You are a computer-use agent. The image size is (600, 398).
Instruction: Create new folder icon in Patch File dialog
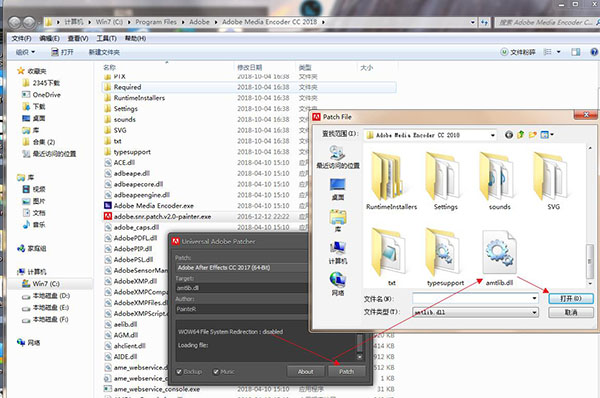(533, 135)
